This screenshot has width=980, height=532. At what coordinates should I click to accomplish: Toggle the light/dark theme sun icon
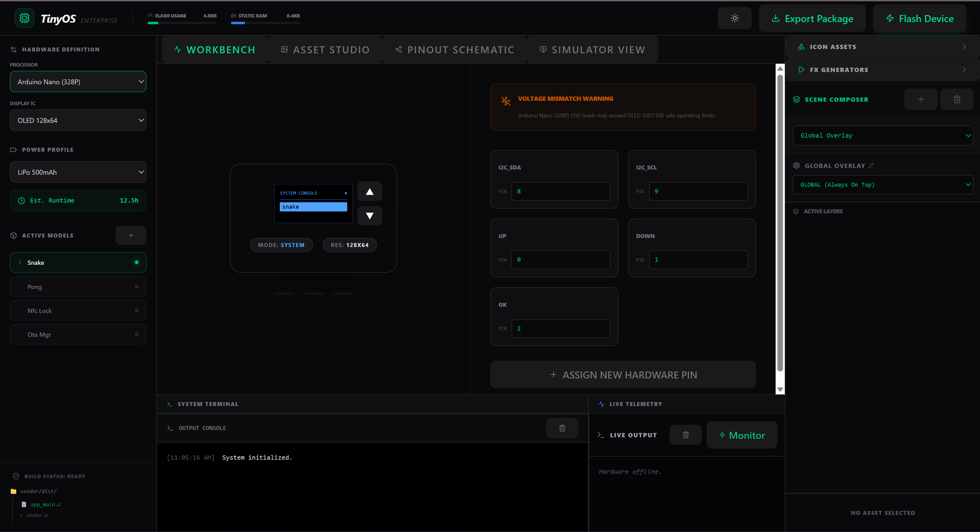734,18
